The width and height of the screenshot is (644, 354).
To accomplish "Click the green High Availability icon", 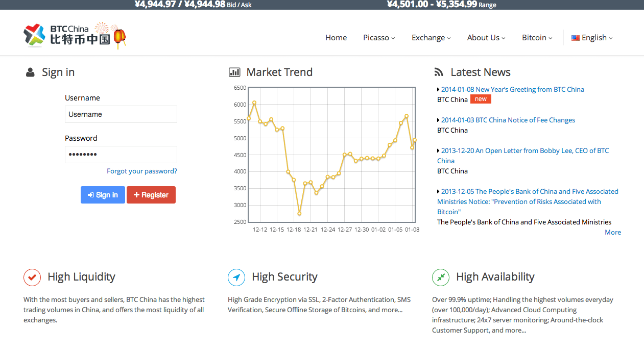I will 441,277.
